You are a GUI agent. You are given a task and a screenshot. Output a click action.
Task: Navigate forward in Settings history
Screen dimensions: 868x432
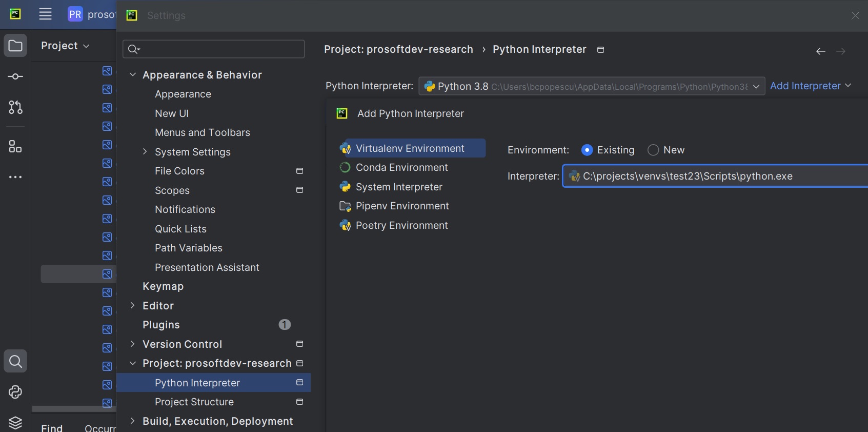841,51
